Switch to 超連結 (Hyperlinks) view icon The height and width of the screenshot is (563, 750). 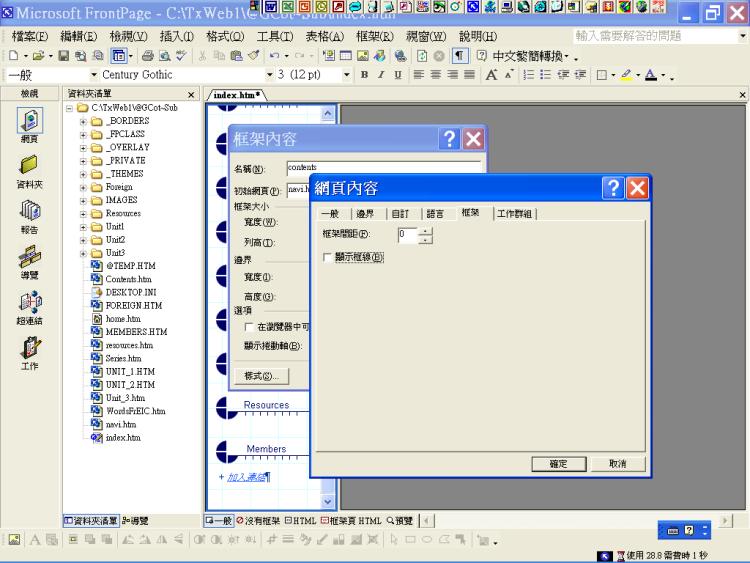(x=29, y=303)
